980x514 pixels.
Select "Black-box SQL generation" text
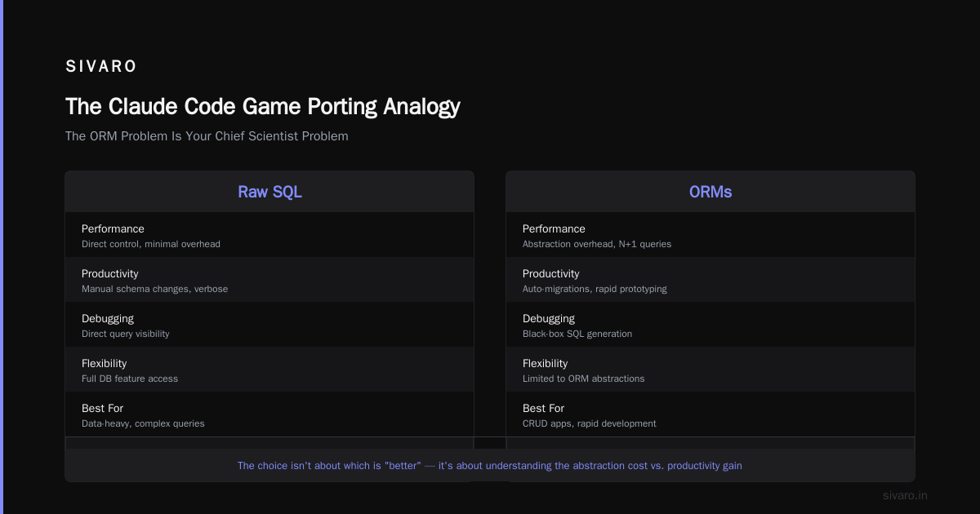coord(577,334)
